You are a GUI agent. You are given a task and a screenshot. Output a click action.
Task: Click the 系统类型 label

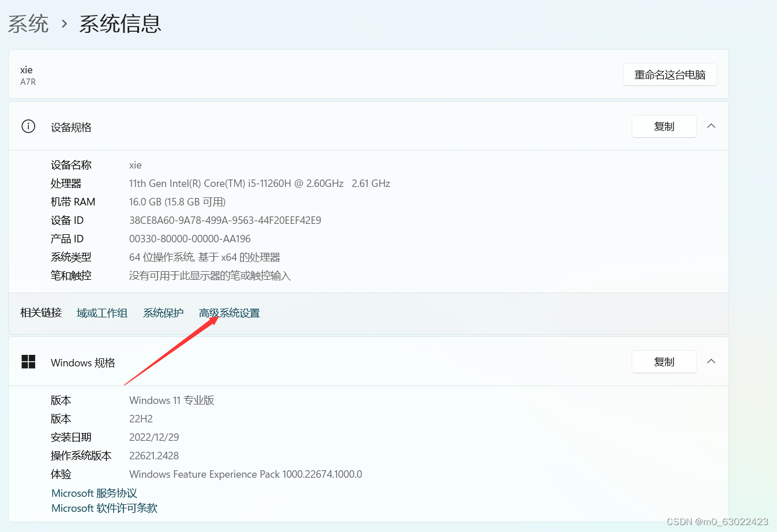tap(71, 257)
